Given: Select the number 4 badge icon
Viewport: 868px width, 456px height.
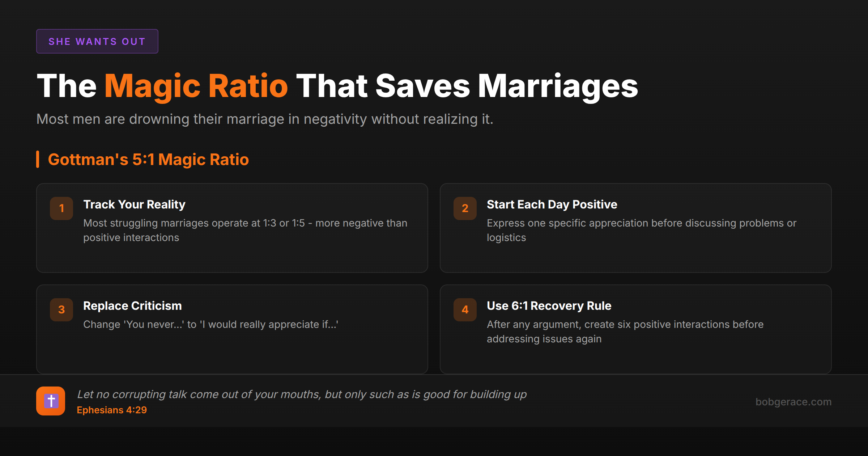Looking at the screenshot, I should point(465,309).
